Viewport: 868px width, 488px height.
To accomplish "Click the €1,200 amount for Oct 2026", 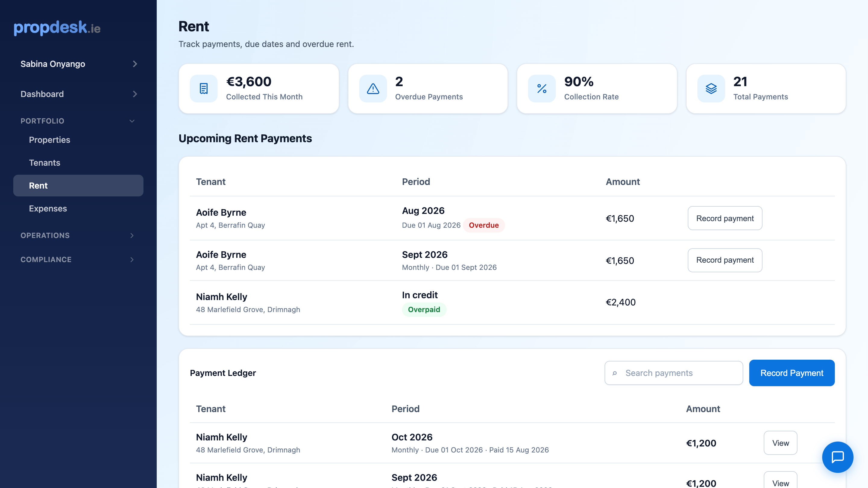I will pyautogui.click(x=701, y=443).
